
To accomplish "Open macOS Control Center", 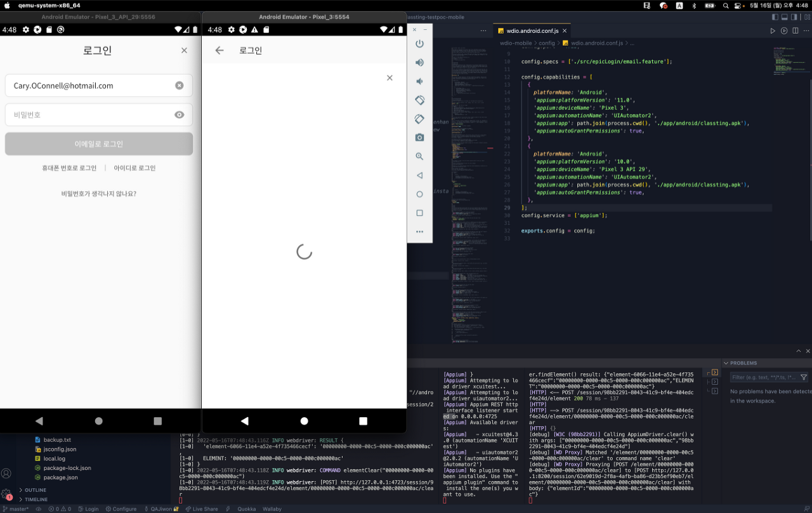I will (737, 5).
